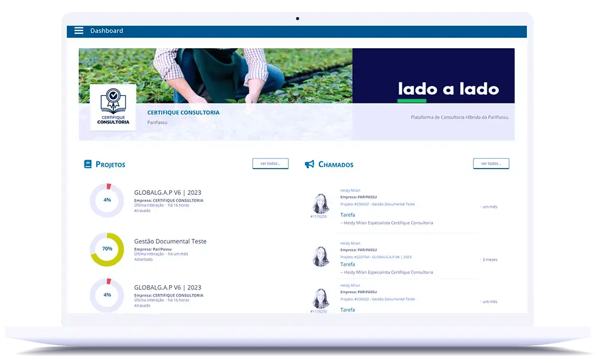Click ver todos next to Chamados

pos(491,163)
